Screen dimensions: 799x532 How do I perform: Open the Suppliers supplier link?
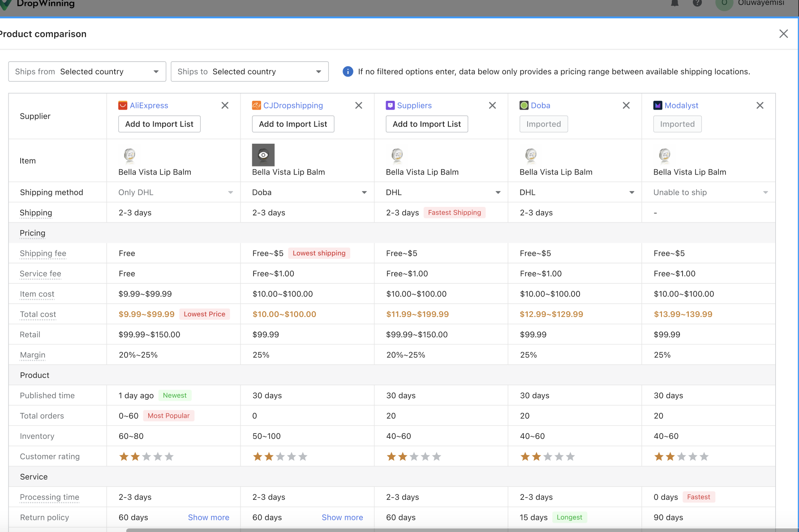pyautogui.click(x=414, y=105)
